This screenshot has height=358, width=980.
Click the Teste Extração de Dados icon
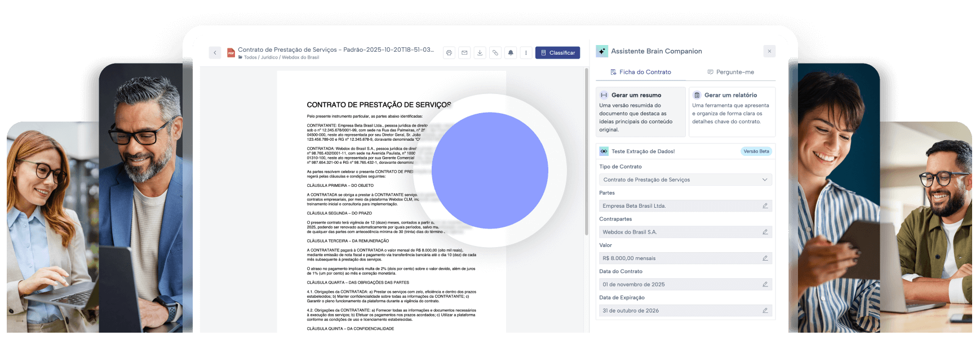click(x=604, y=151)
